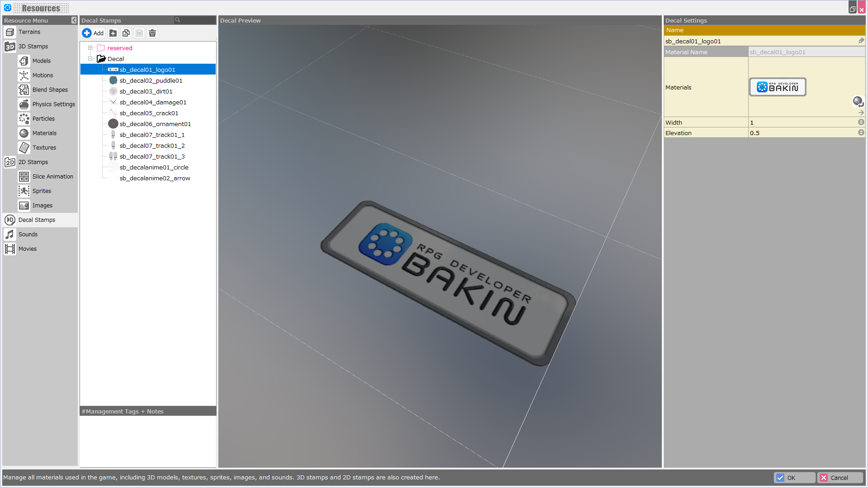Screen dimensions: 868x488
Task: Adjust the Width value stepper
Action: click(861, 122)
